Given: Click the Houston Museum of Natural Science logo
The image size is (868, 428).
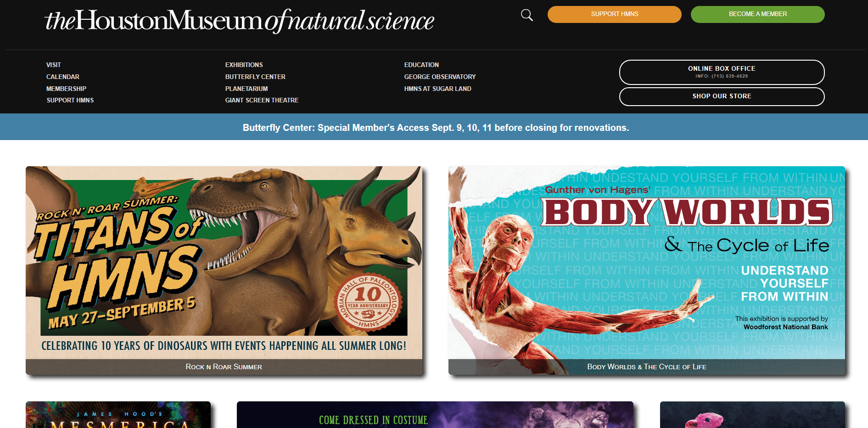Looking at the screenshot, I should pos(239,21).
